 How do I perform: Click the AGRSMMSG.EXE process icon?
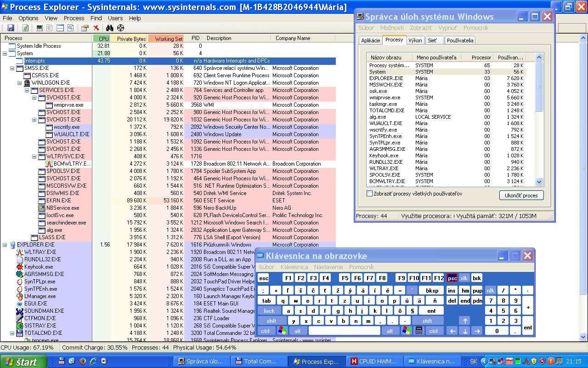click(x=20, y=274)
